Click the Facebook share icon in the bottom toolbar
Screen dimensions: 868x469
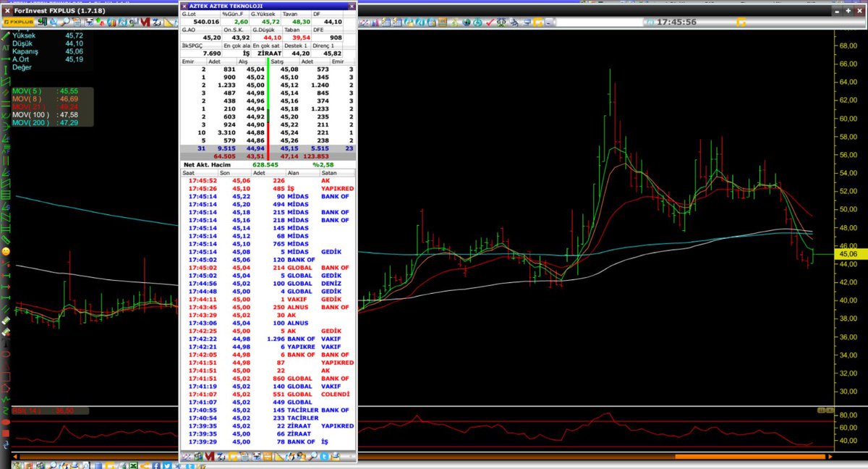coord(156,465)
